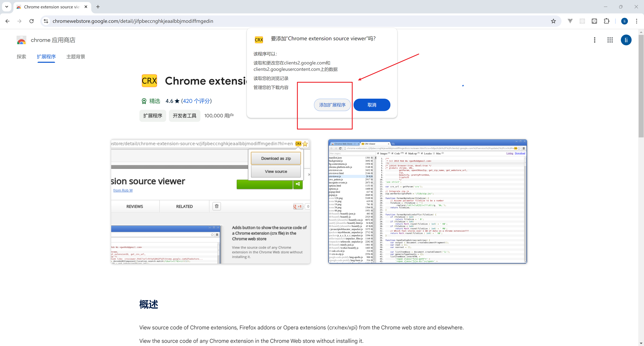Open the 420 个评分 ratings link
The height and width of the screenshot is (346, 644).
coord(197,101)
